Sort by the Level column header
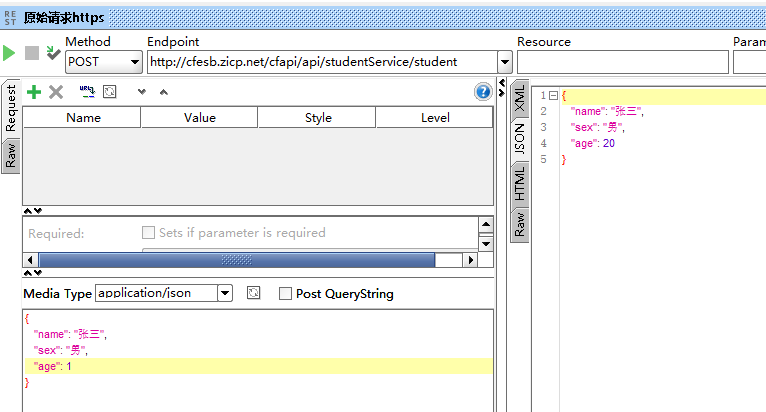Image resolution: width=766 pixels, height=412 pixels. (x=435, y=118)
